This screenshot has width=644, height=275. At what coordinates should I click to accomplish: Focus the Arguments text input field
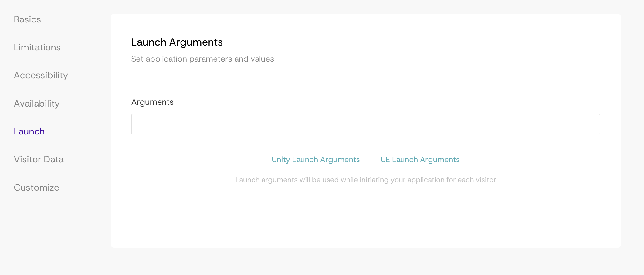click(365, 124)
